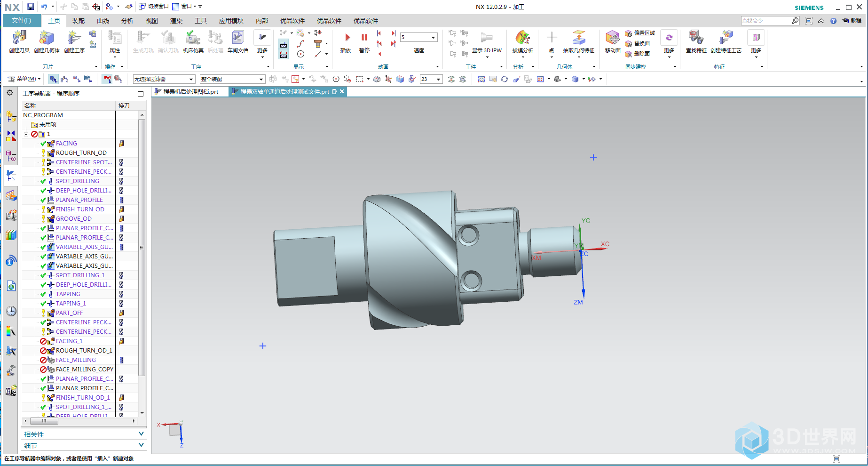Click the 名称 column header
Image resolution: width=868 pixels, height=466 pixels.
tap(68, 105)
